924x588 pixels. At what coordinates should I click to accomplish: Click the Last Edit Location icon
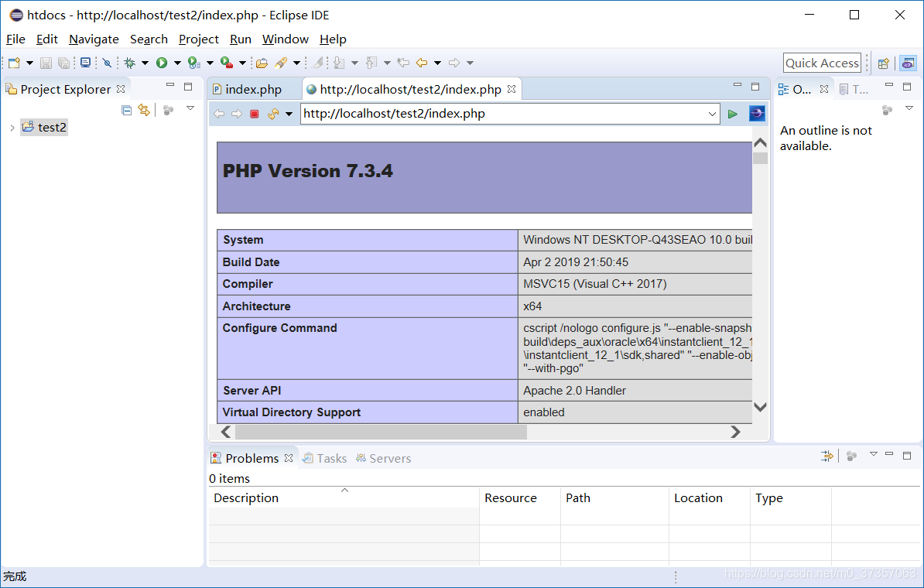coord(403,63)
